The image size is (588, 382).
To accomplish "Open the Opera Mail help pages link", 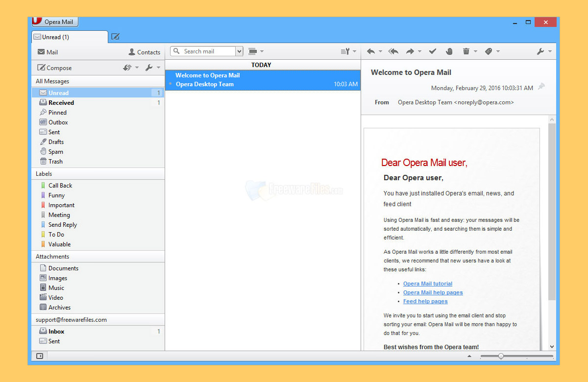I will click(433, 292).
